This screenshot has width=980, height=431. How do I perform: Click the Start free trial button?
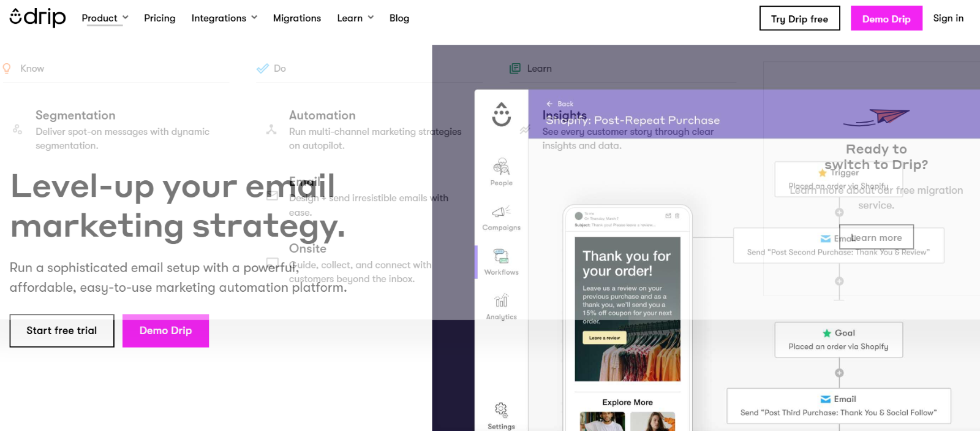(62, 330)
